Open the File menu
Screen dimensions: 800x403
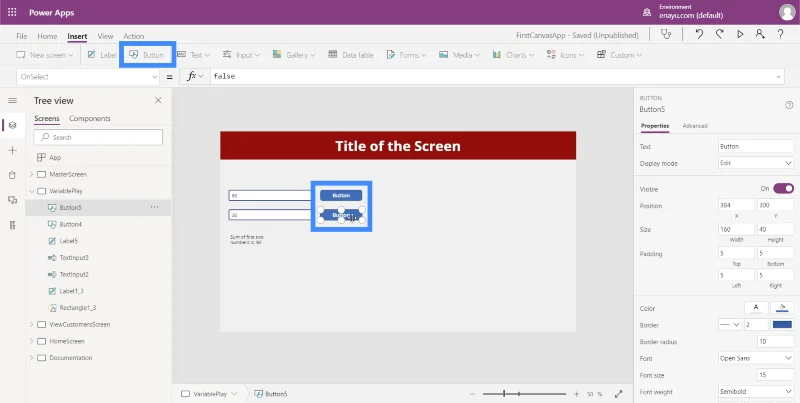21,36
